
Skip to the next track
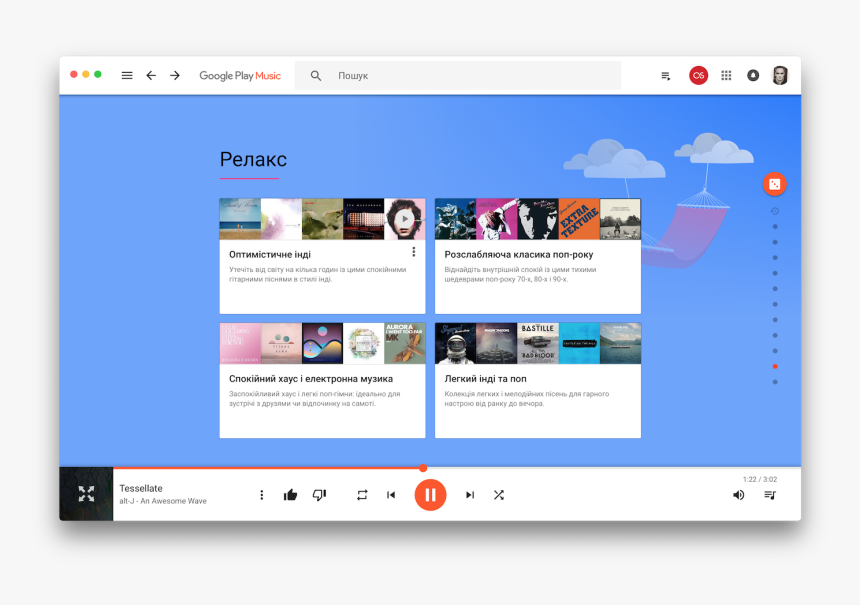[469, 494]
